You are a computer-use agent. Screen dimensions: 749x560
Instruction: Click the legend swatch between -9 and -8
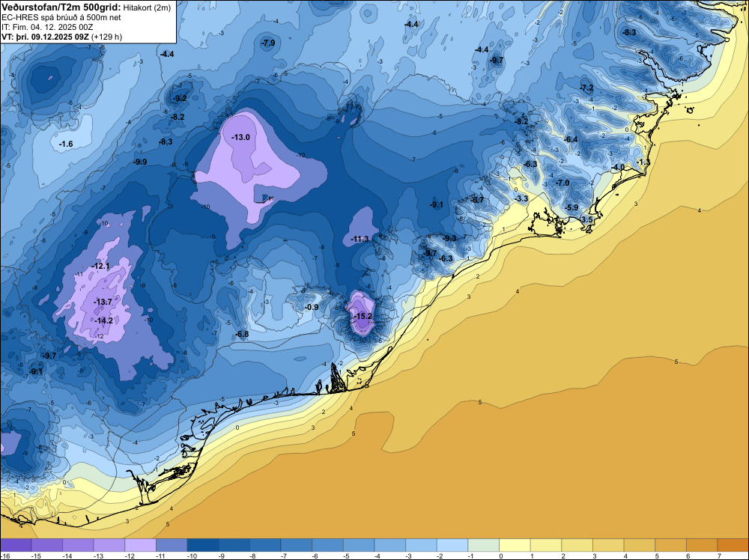234,545
